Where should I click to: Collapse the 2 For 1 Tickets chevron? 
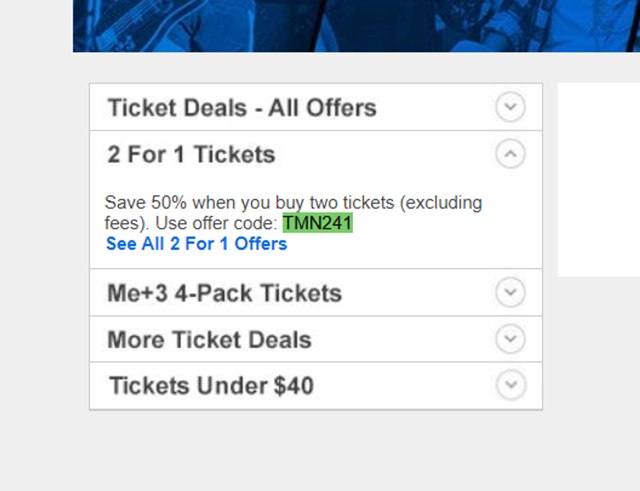click(x=510, y=154)
